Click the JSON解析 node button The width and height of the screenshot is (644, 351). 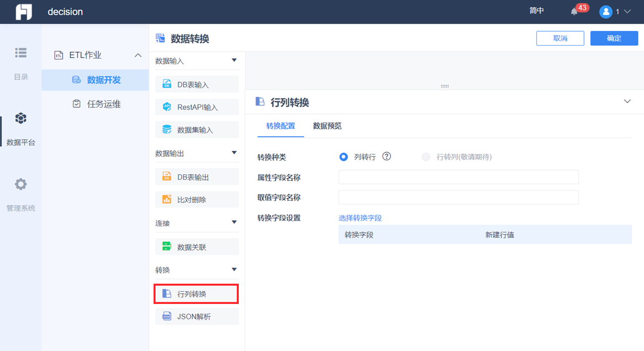197,316
